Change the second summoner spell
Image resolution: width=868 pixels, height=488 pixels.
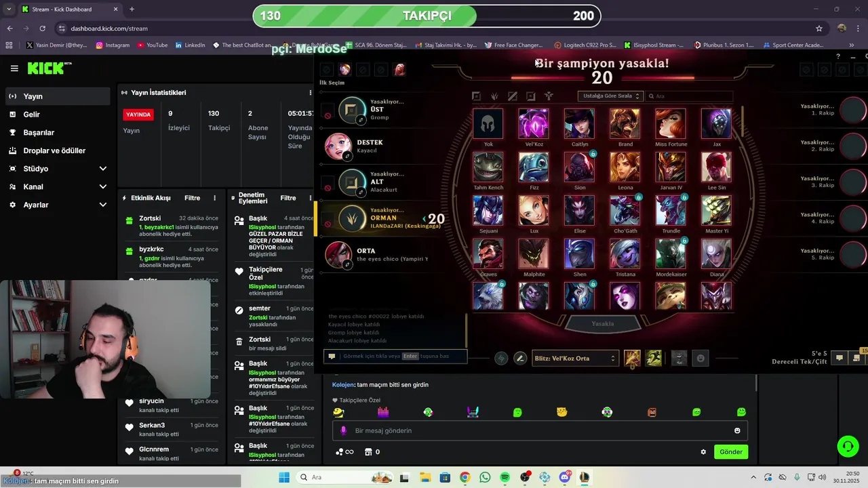tap(654, 358)
